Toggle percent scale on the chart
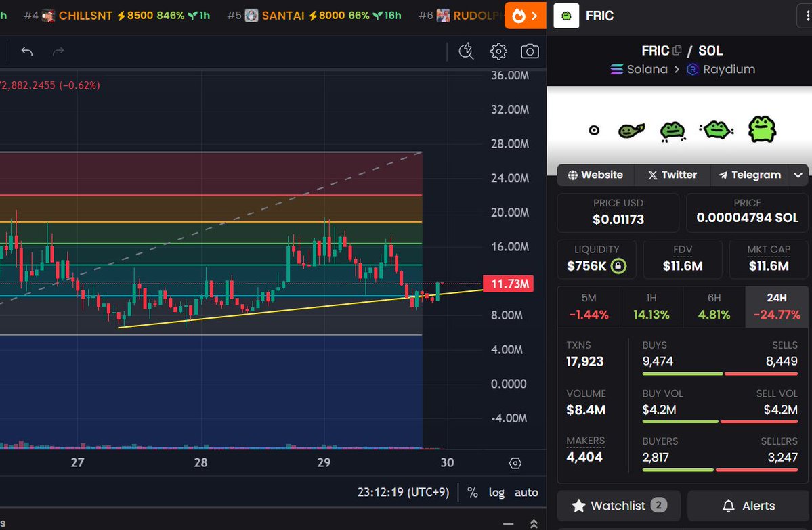 coord(472,492)
